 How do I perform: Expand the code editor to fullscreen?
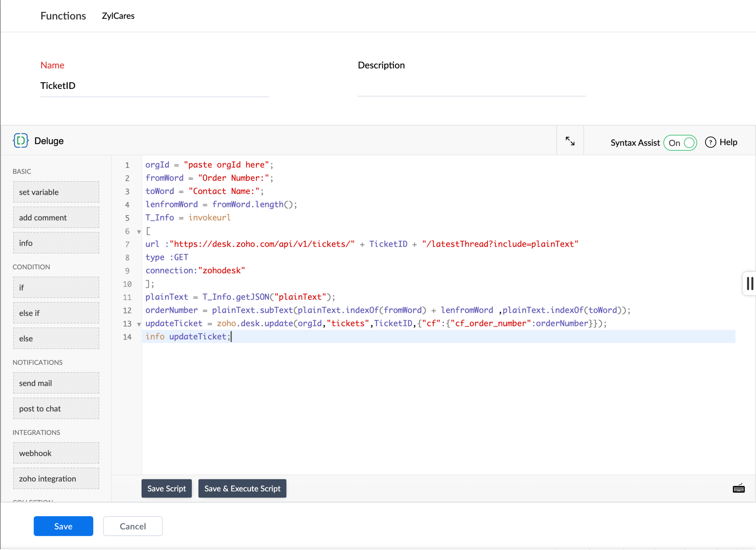(x=570, y=141)
